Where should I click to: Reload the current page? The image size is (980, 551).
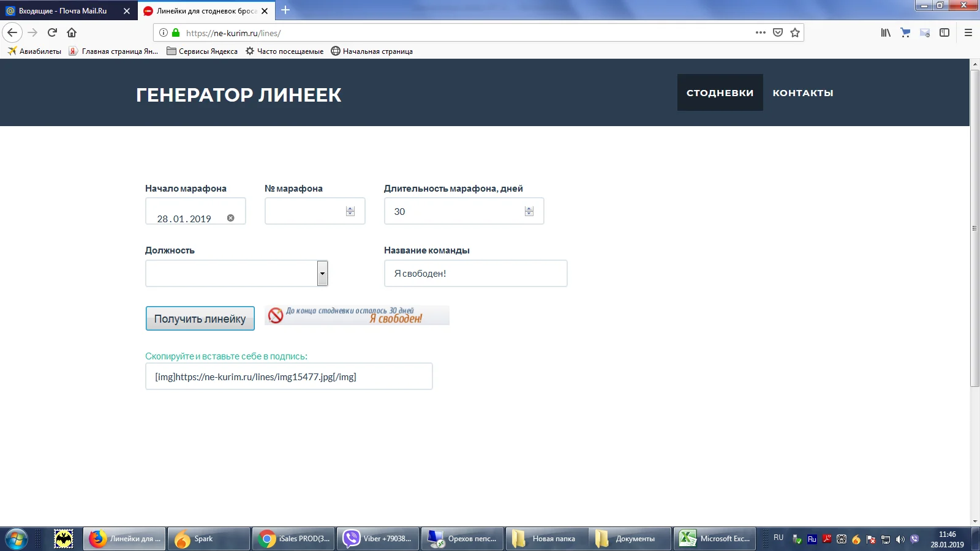53,32
